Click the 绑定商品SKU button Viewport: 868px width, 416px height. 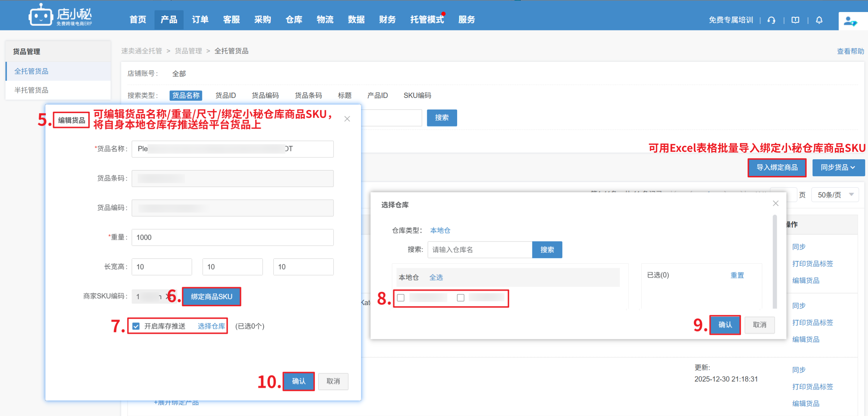click(x=212, y=297)
